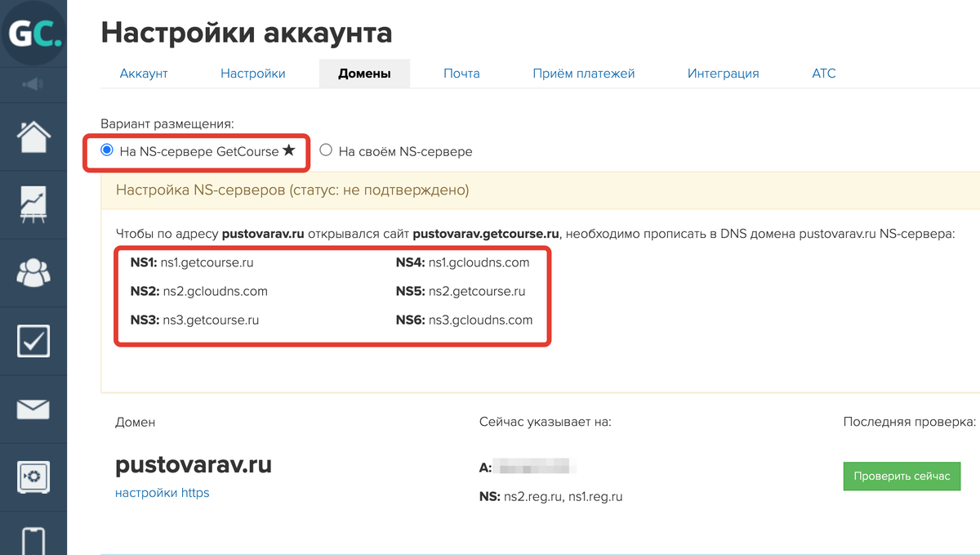Select 'На NS-сервере GetCourse' radio option
The width and height of the screenshot is (980, 555).
[x=107, y=150]
